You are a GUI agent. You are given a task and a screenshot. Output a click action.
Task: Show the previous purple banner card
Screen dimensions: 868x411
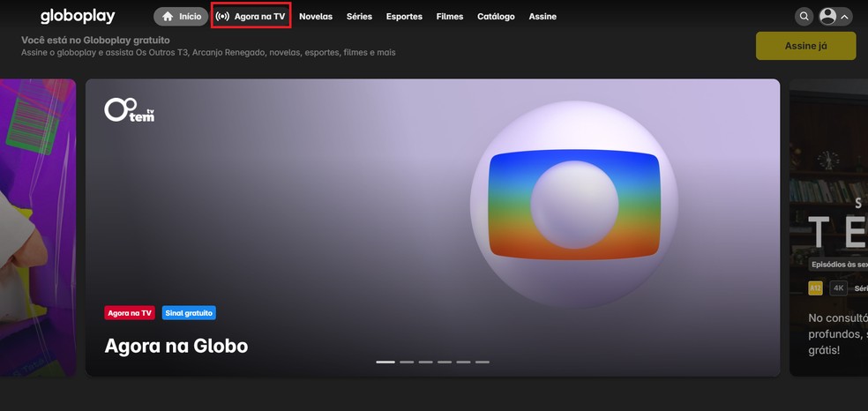[38, 228]
